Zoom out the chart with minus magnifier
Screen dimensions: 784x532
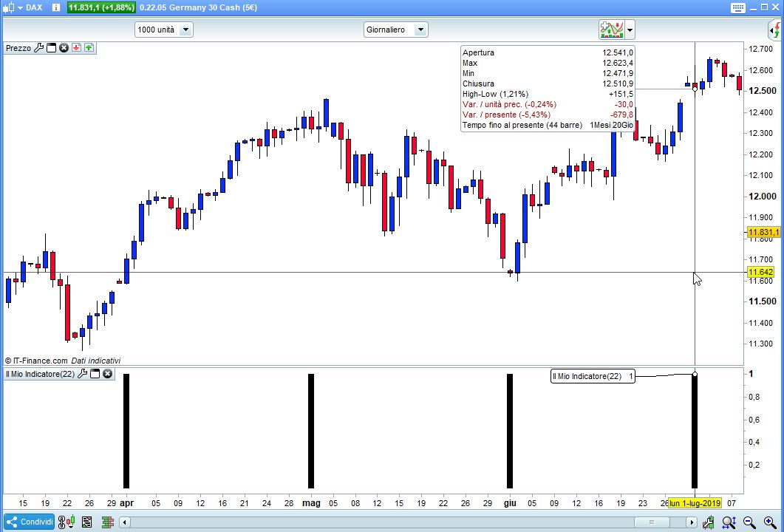(x=749, y=522)
